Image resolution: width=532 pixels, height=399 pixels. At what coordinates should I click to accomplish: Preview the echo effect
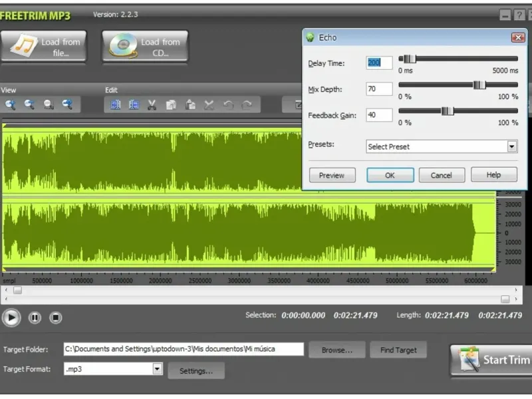point(332,175)
